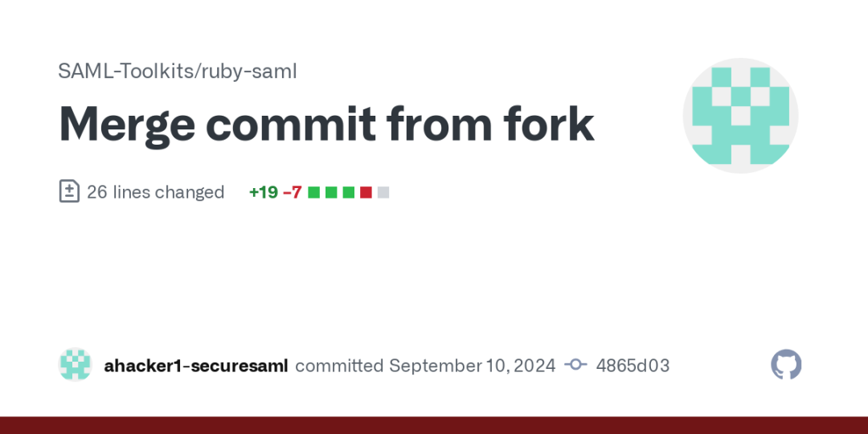Select the third green diffstat square
Screen dimensions: 868x434
(x=349, y=192)
